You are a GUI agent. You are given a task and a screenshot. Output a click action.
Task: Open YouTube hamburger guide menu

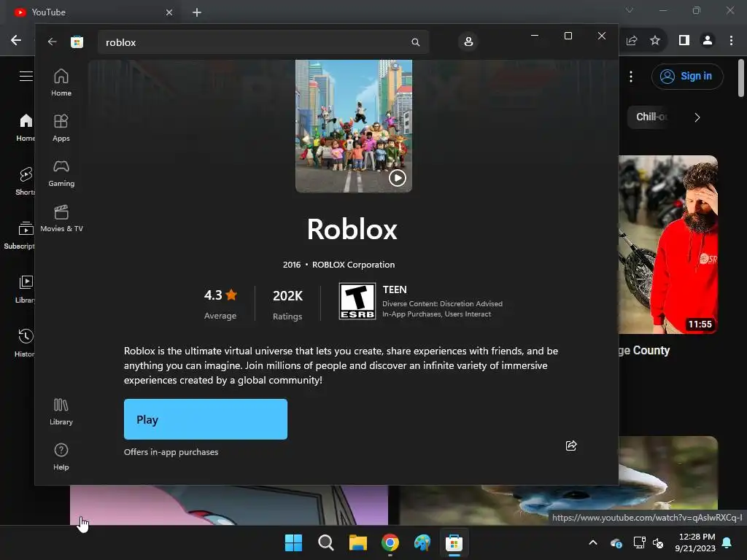pyautogui.click(x=26, y=76)
